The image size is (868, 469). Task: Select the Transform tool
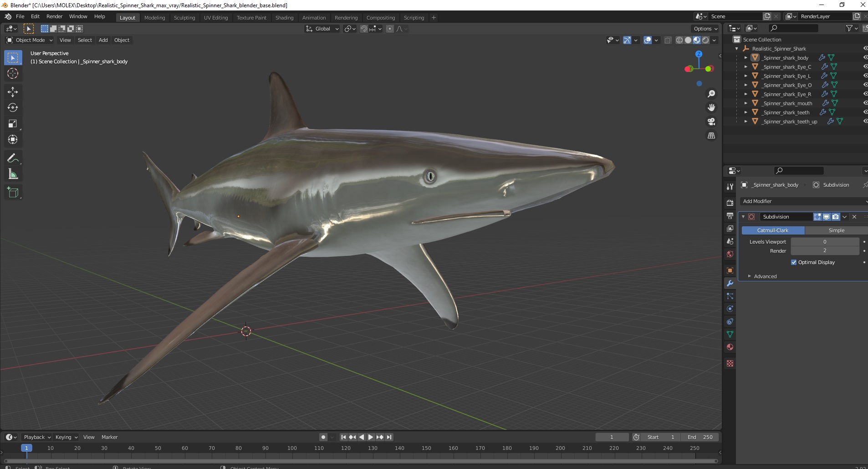pyautogui.click(x=13, y=140)
